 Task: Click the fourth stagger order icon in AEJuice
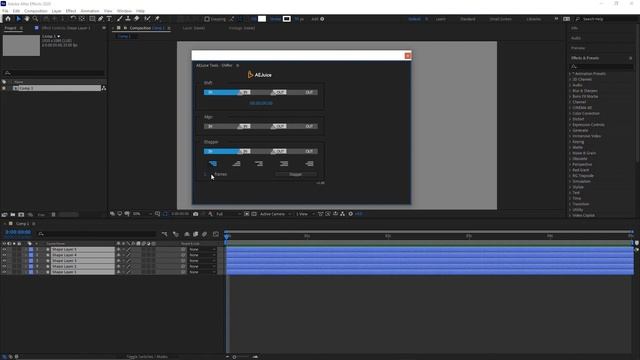[284, 164]
